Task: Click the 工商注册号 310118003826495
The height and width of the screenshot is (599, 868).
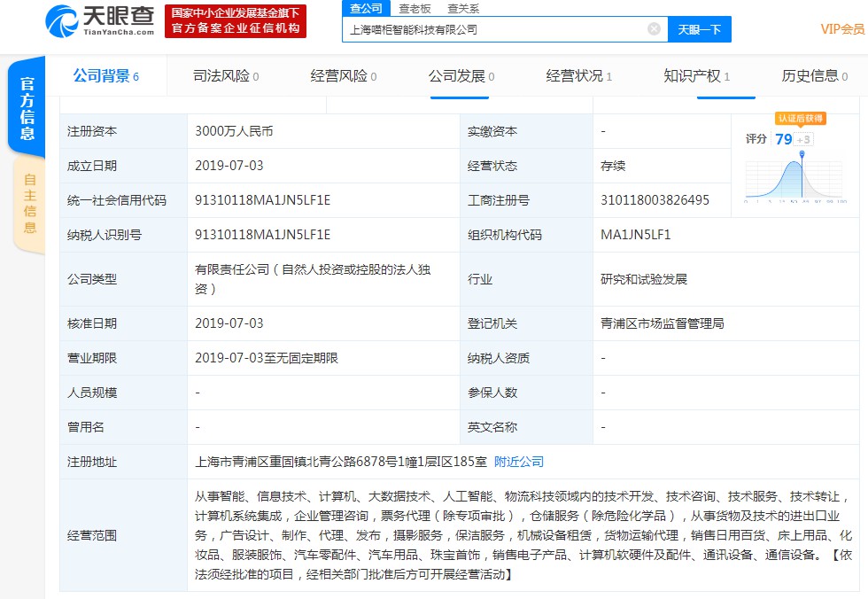Action: (x=655, y=200)
